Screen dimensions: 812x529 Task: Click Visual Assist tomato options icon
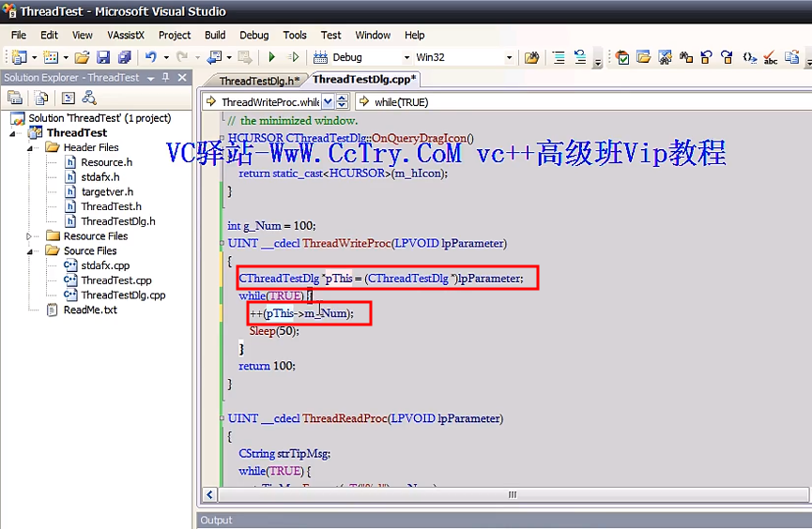623,57
